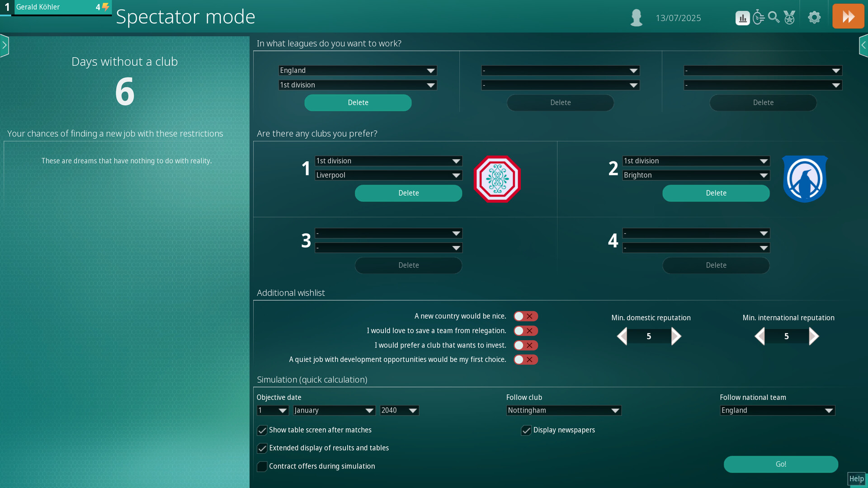The image size is (868, 488).
Task: Open the magnifying glass search icon
Action: point(774,18)
